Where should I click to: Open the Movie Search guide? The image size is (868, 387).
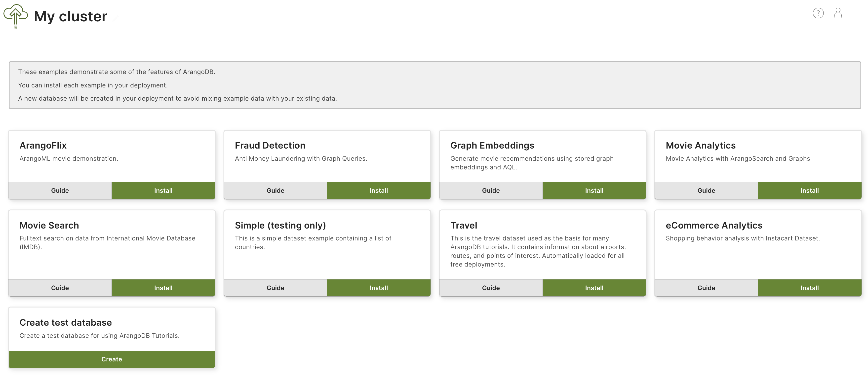(60, 288)
